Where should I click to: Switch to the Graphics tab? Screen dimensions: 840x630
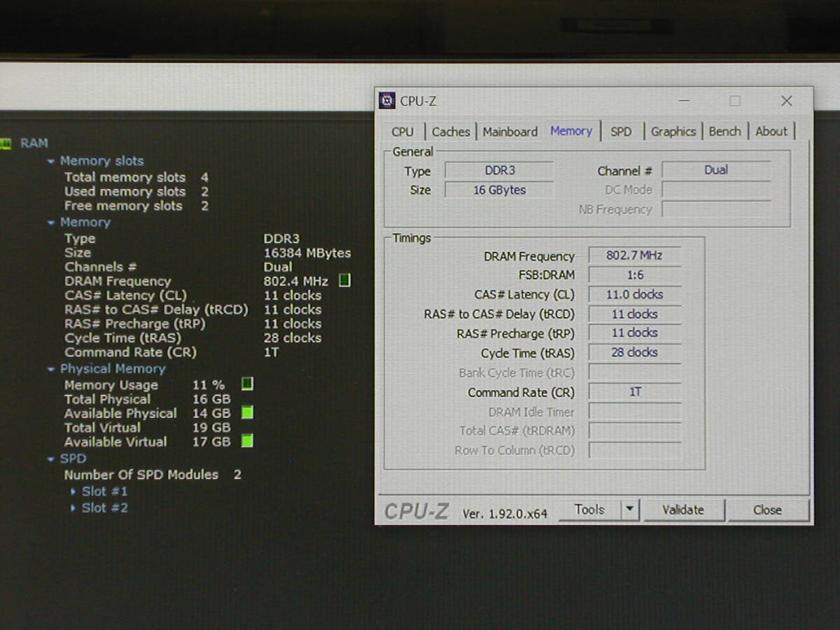(673, 132)
